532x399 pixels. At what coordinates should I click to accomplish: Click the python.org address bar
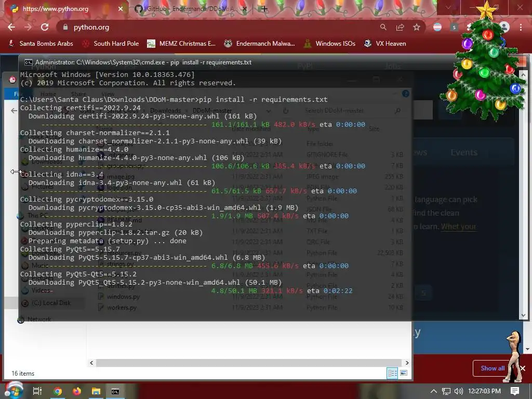[217, 27]
